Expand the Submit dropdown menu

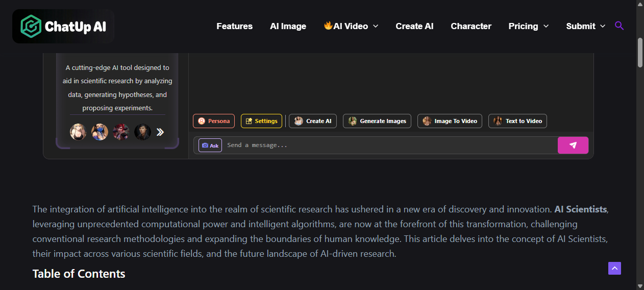pos(586,26)
